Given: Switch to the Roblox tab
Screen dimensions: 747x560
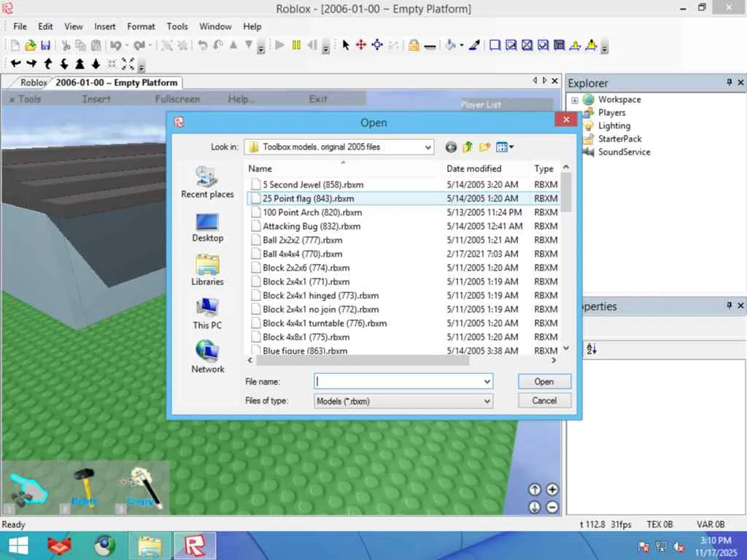Looking at the screenshot, I should pyautogui.click(x=34, y=83).
